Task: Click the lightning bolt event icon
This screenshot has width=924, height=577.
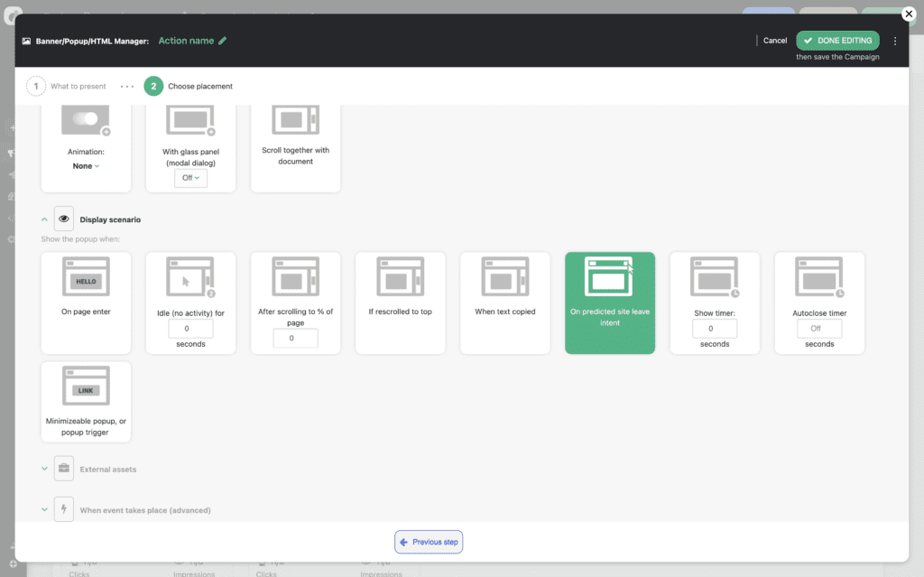Action: (64, 509)
